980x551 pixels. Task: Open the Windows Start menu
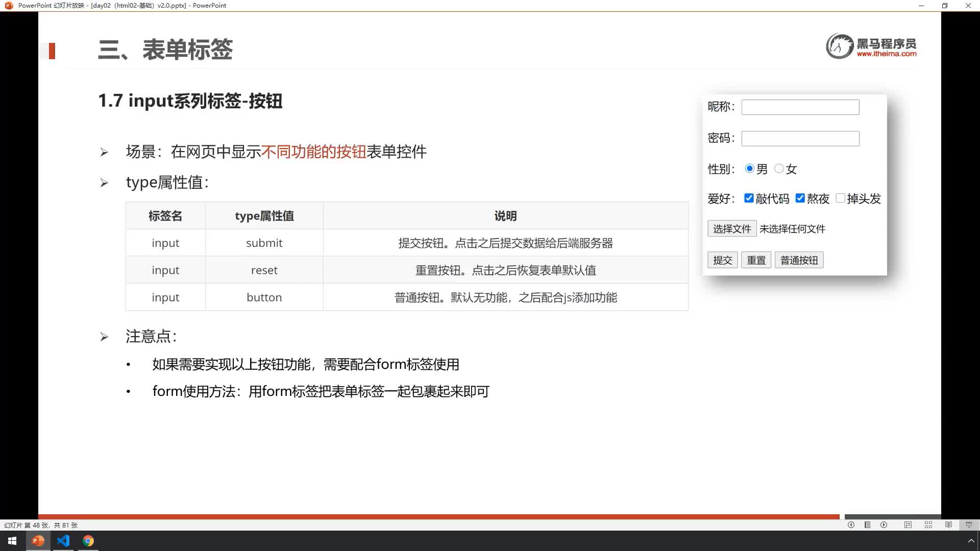pos(12,541)
